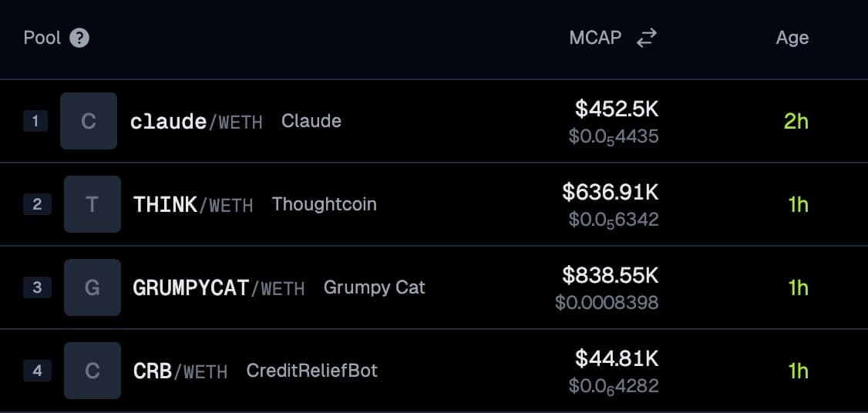The height and width of the screenshot is (413, 868).
Task: Click the Pool help question mark icon
Action: pyautogui.click(x=79, y=38)
